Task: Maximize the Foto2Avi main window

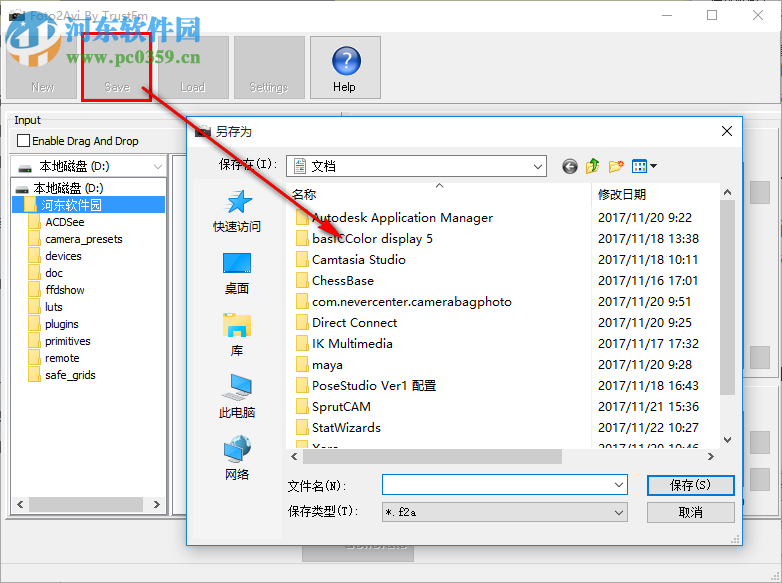Action: point(712,15)
